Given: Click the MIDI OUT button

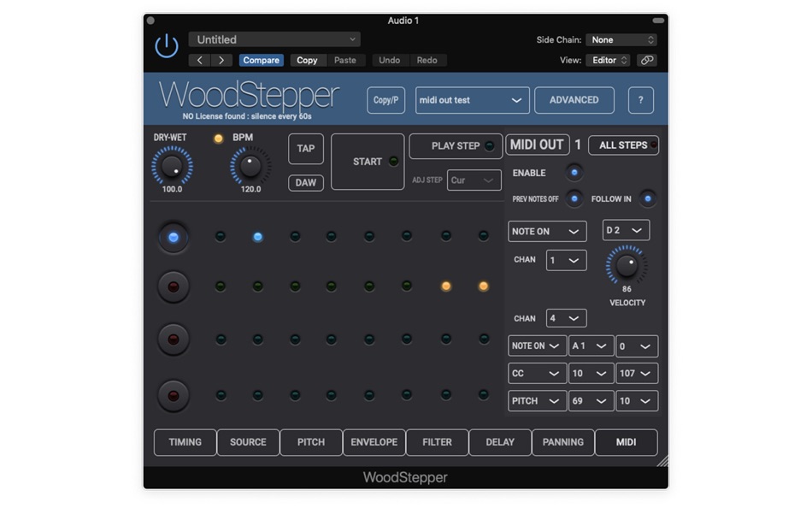Looking at the screenshot, I should click(537, 145).
